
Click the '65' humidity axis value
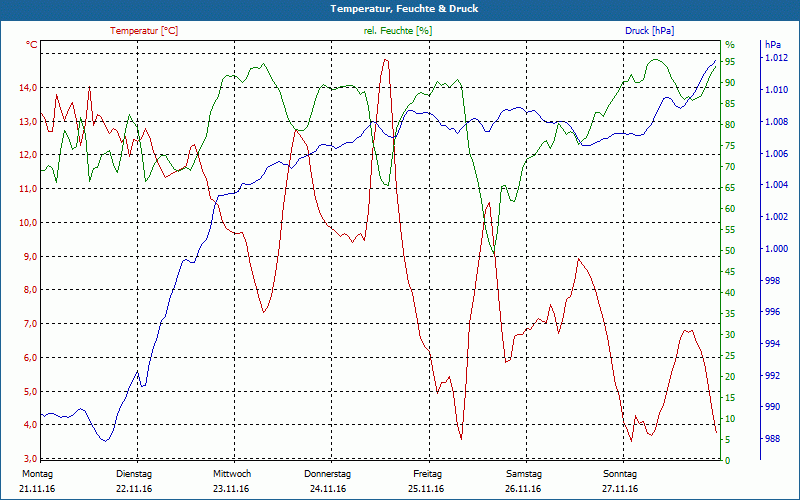click(730, 188)
